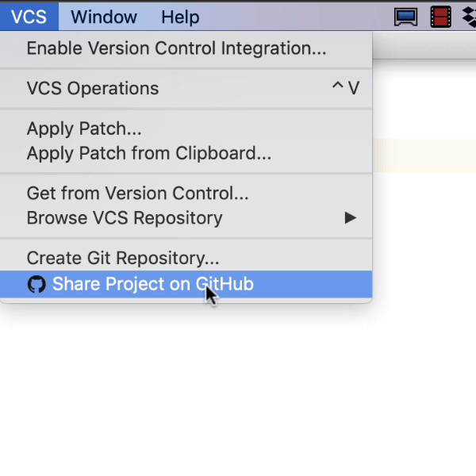
Task: Open the Dropbox menu bar icon
Action: click(x=469, y=17)
